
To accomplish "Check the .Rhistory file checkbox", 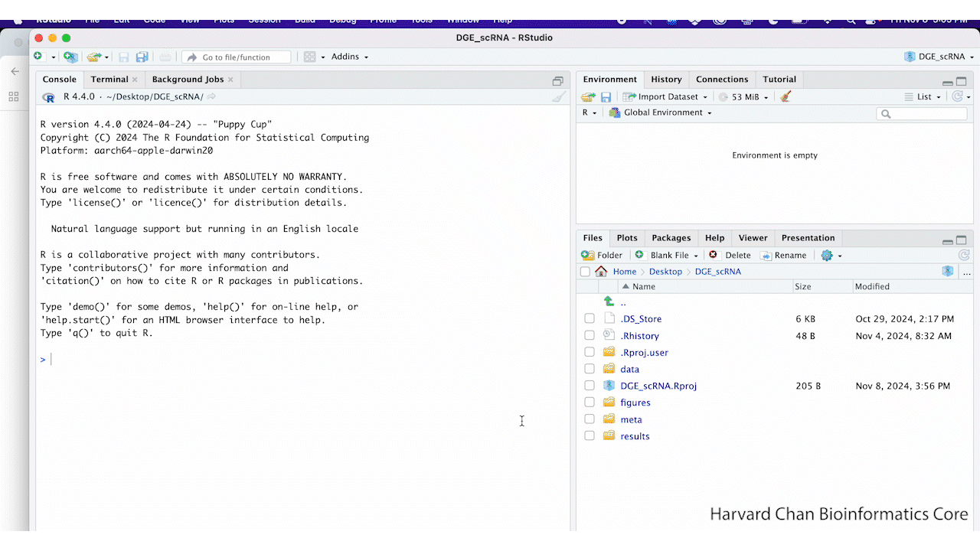I will click(x=590, y=335).
